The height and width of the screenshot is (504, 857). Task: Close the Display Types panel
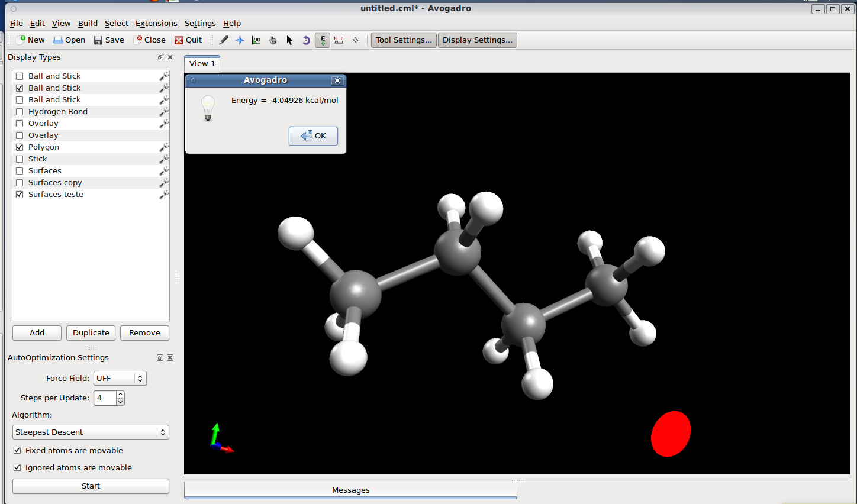pos(170,57)
